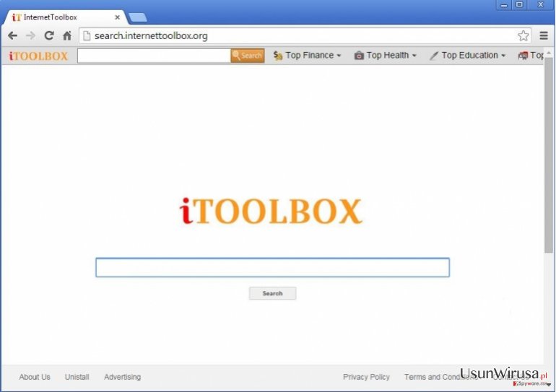This screenshot has width=556, height=392.
Task: Click the Top Education pencil icon
Action: coord(433,56)
